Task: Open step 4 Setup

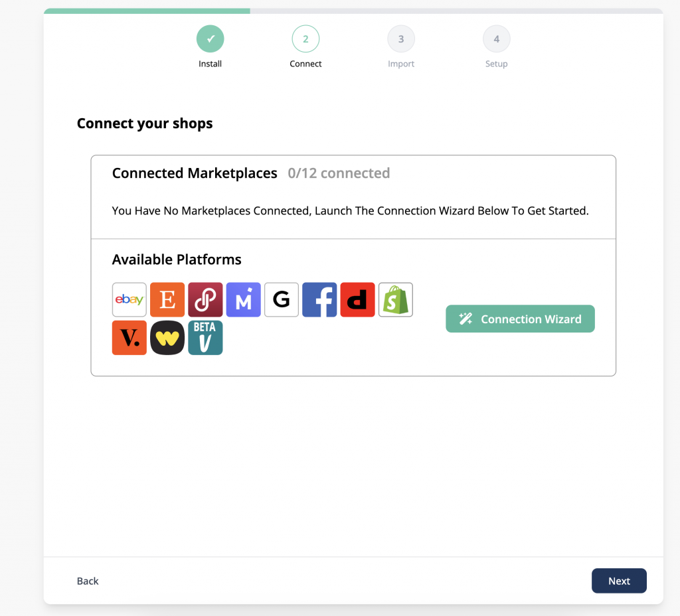Action: point(497,39)
